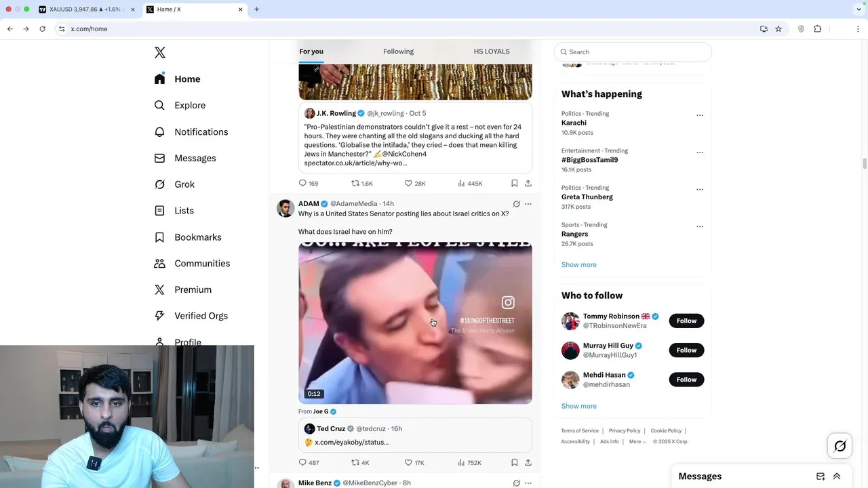Repost the post with 1.6K reposts
The width and height of the screenshot is (868, 488).
coord(362,183)
